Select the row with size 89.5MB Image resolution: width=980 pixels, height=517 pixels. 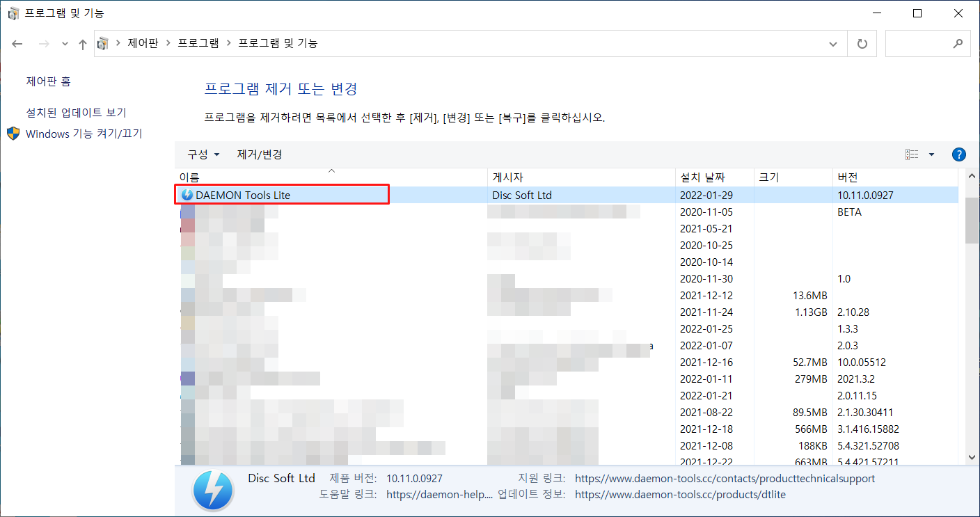(x=567, y=412)
